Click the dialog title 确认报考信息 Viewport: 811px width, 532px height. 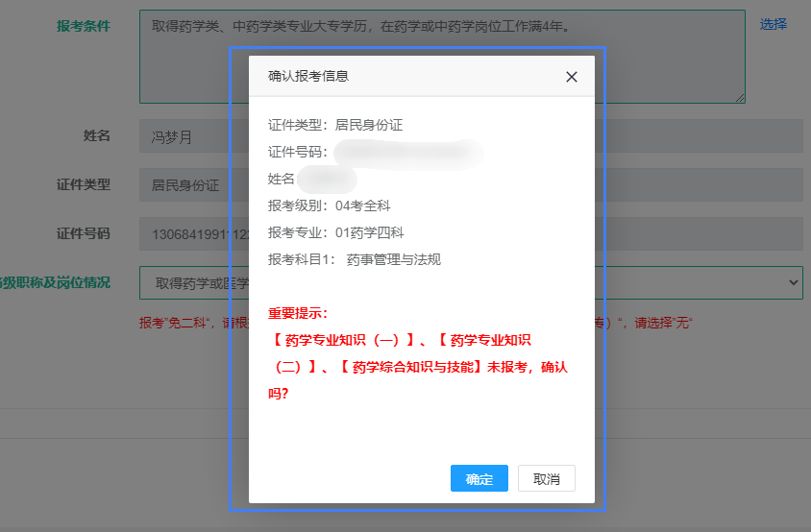click(x=307, y=77)
